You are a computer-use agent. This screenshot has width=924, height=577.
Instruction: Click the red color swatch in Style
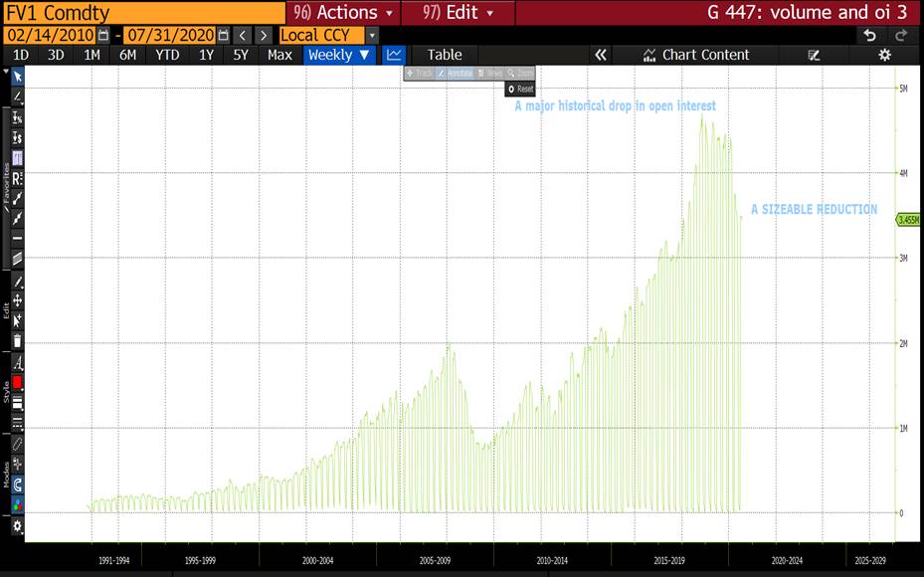(x=17, y=382)
